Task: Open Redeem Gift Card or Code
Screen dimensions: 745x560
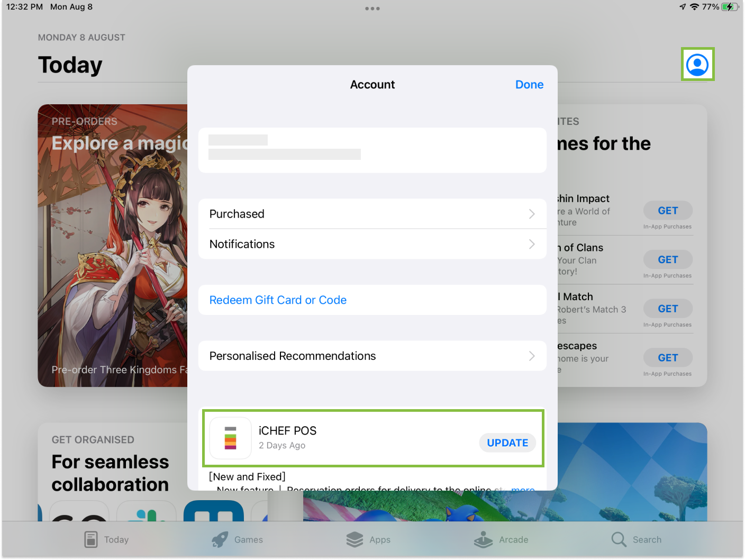Action: 278,300
